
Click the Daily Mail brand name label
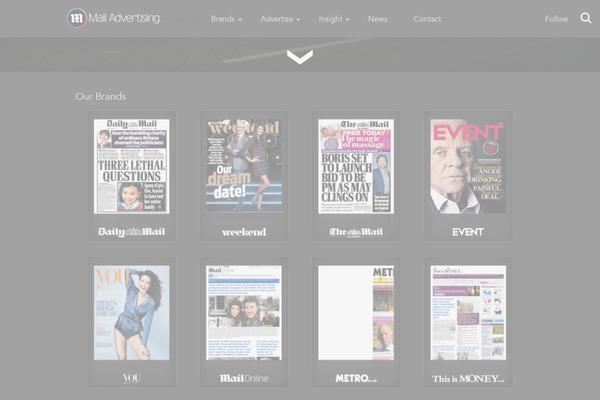[132, 232]
